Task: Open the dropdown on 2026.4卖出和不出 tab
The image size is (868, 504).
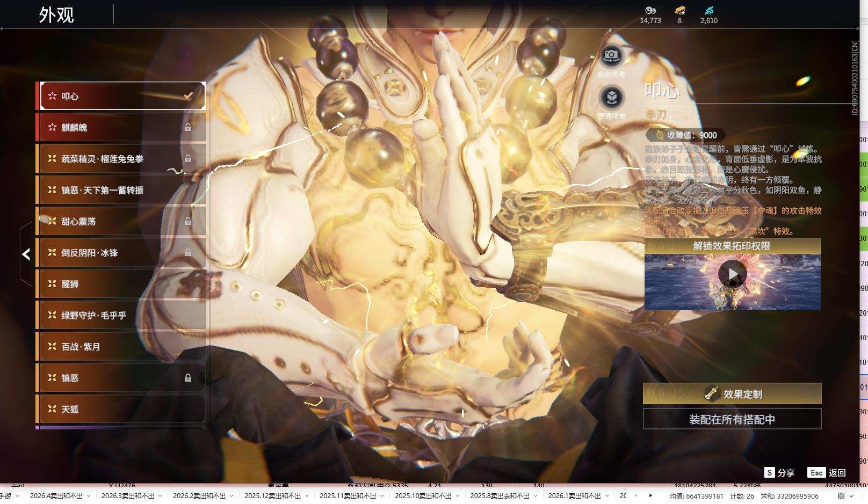Action: (89, 496)
